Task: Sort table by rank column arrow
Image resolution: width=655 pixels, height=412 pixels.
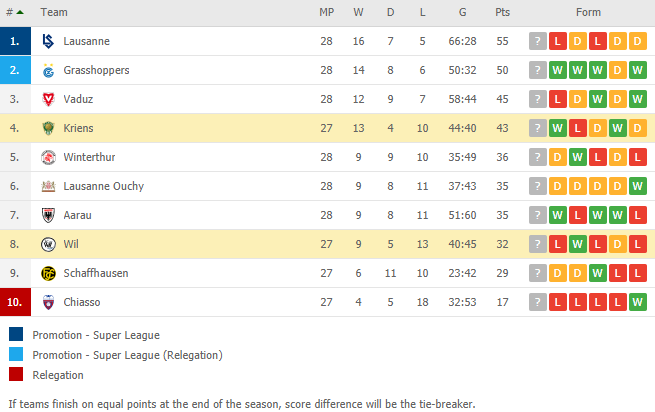Action: [x=20, y=13]
